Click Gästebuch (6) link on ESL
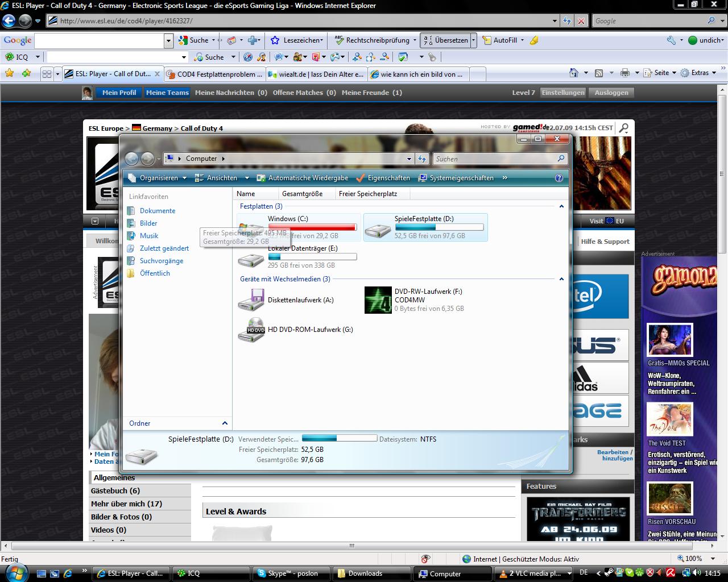Image resolution: width=728 pixels, height=582 pixels. coord(115,490)
